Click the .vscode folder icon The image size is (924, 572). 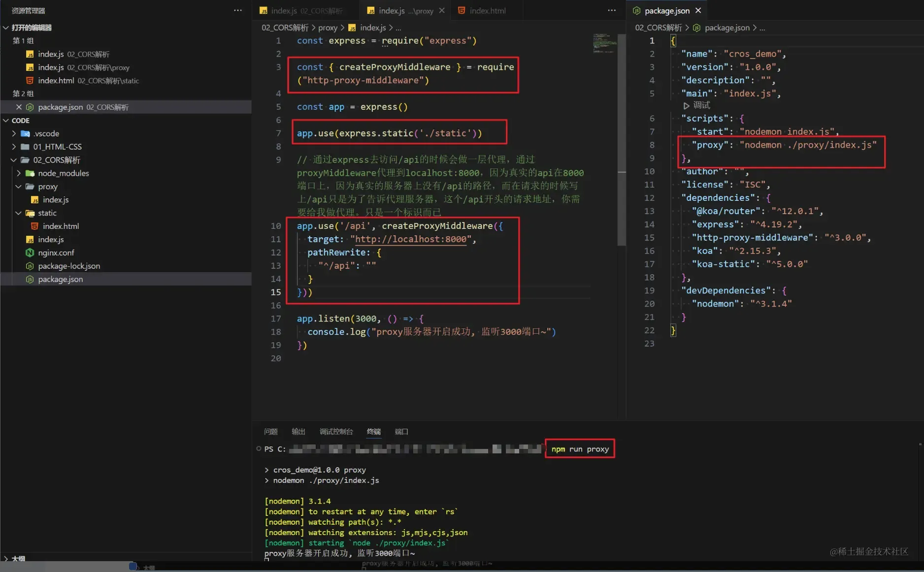25,133
